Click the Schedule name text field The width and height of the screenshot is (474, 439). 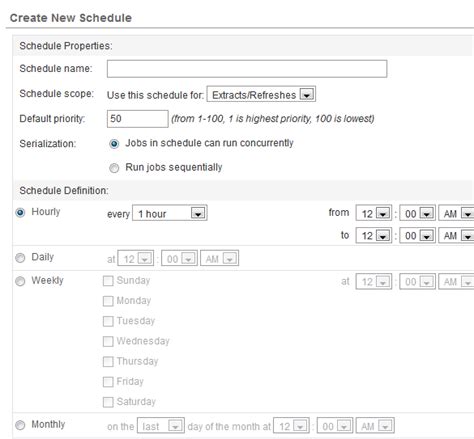(x=247, y=69)
